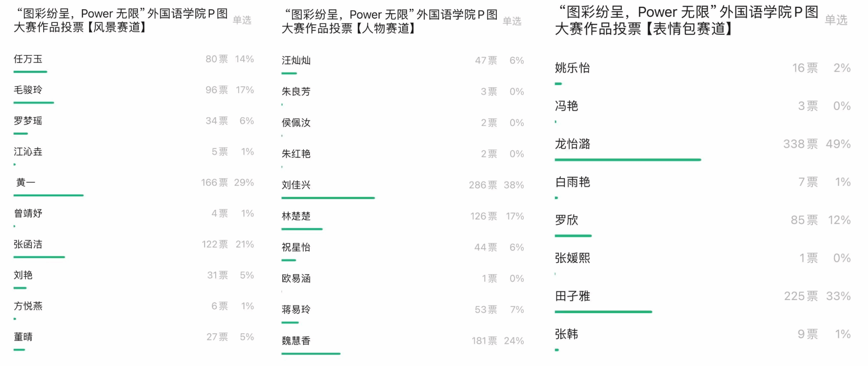Click the 表情包赛道 poll heading
Viewport: 868px width, 366px height.
686,20
